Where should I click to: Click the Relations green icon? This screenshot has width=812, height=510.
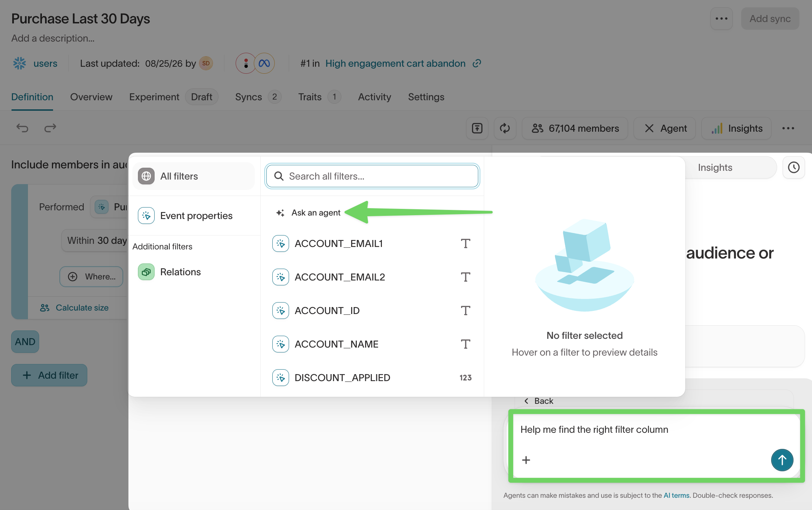[x=146, y=272]
